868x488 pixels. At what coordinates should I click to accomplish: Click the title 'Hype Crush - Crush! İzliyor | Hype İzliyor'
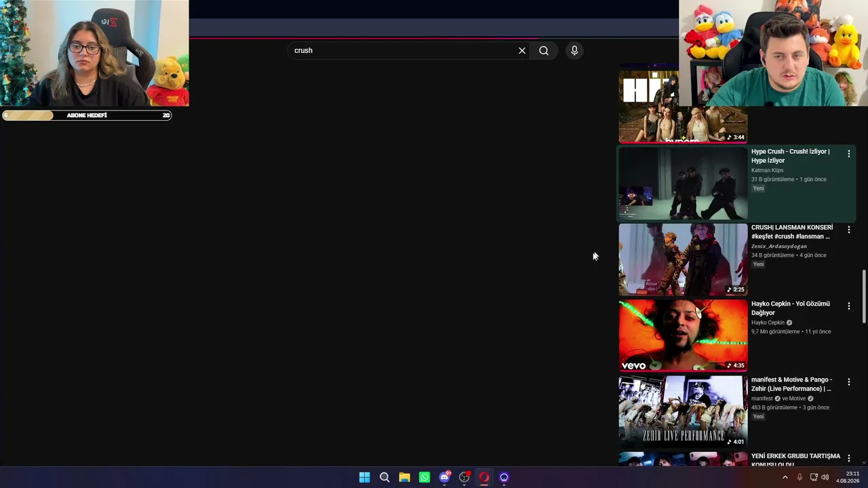pyautogui.click(x=791, y=156)
